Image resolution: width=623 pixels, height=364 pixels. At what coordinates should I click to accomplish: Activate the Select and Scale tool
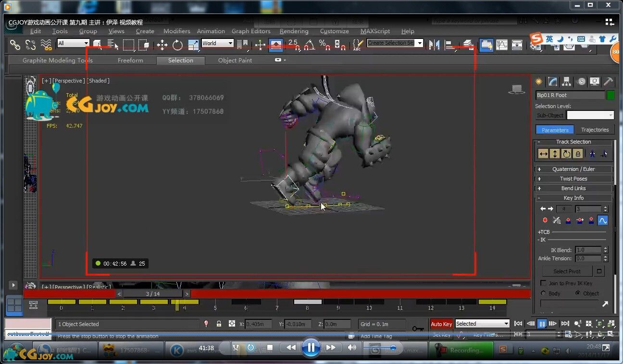pos(193,45)
